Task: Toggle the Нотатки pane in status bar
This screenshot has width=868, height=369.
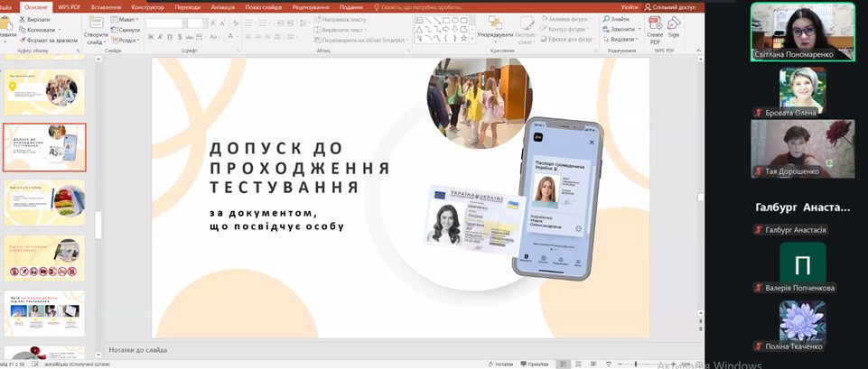Action: [500, 364]
